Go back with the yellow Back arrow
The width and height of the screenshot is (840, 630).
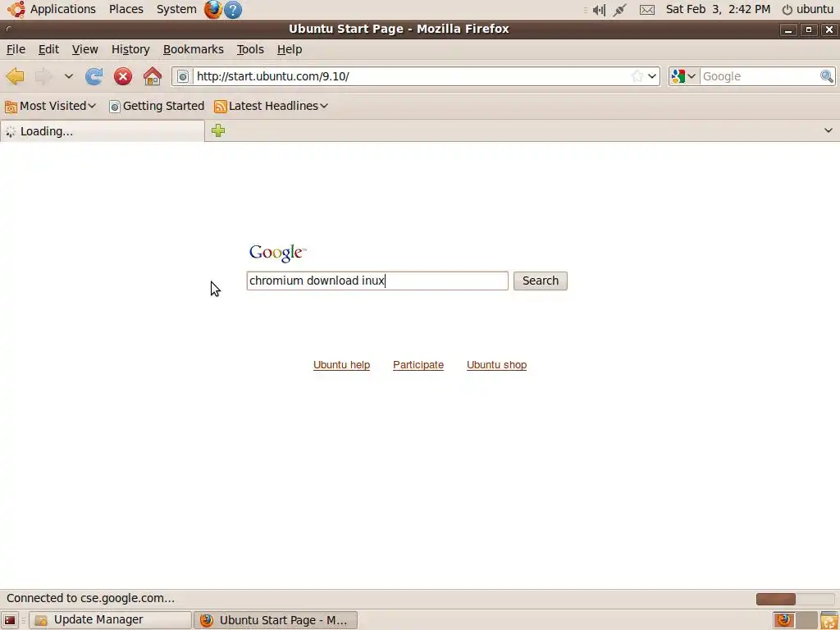click(x=15, y=76)
